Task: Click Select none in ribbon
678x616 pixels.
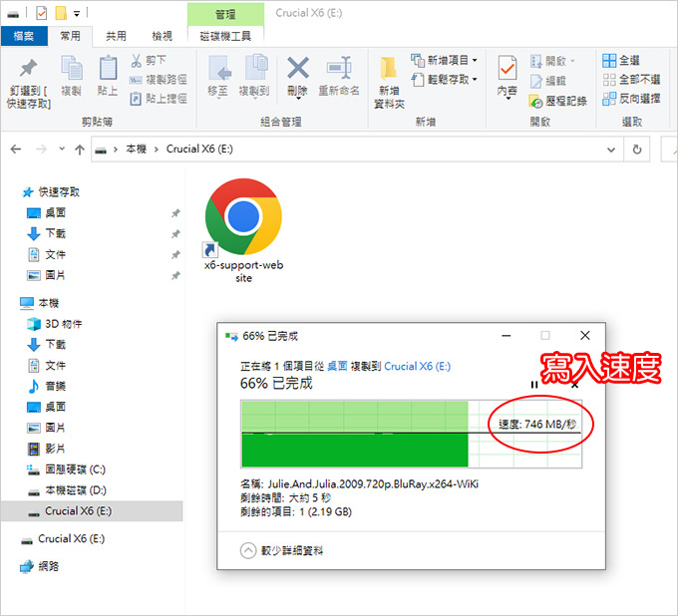Action: pos(631,80)
